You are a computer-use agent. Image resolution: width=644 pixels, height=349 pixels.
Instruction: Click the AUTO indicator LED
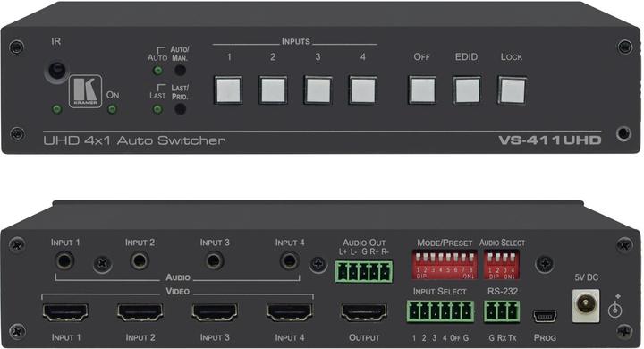click(157, 71)
